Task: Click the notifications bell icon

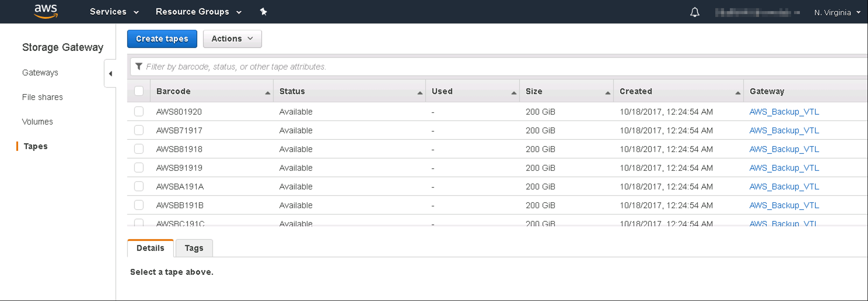Action: (694, 12)
